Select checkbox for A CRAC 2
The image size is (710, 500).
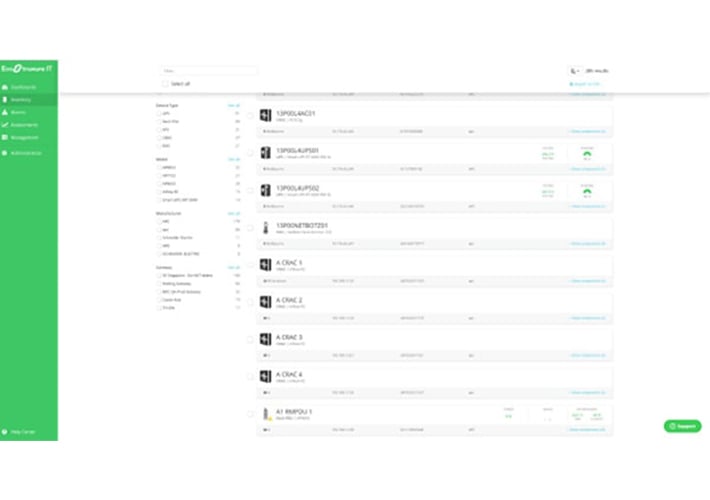point(250,302)
